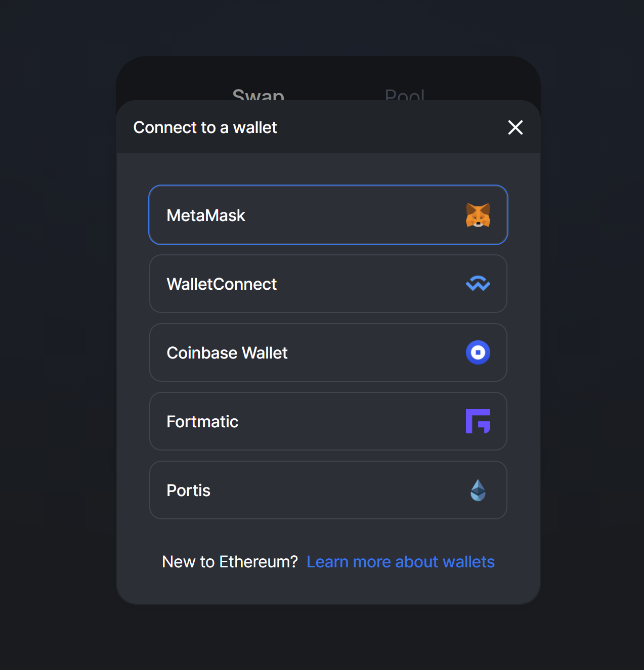
Task: Select the MetaMask wallet option
Action: 328,215
